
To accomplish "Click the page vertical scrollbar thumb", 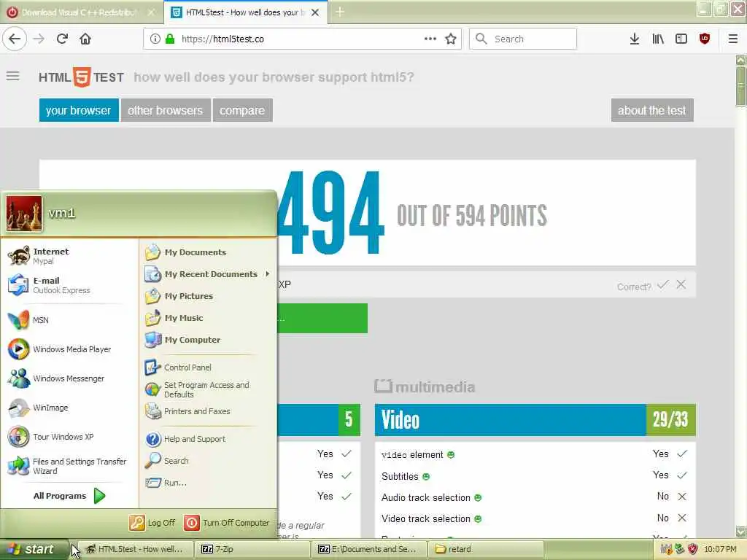I will tap(741, 86).
